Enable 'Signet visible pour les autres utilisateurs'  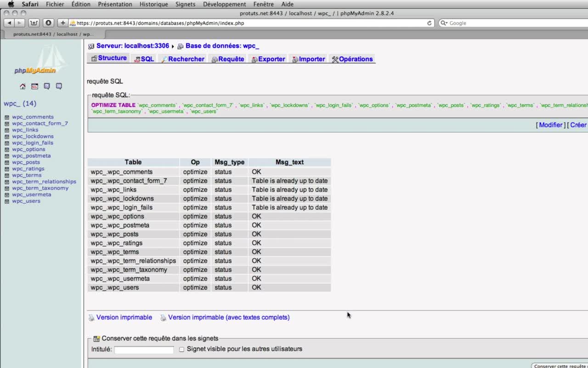181,350
